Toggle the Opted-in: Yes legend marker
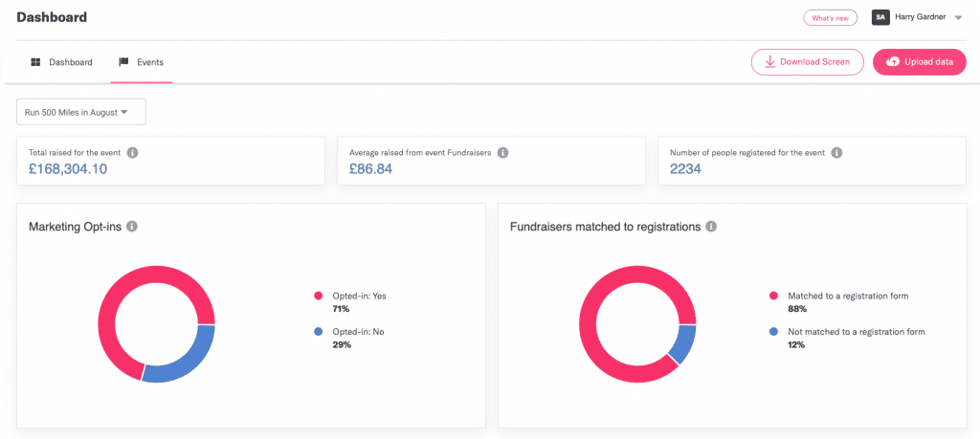980x439 pixels. point(318,296)
